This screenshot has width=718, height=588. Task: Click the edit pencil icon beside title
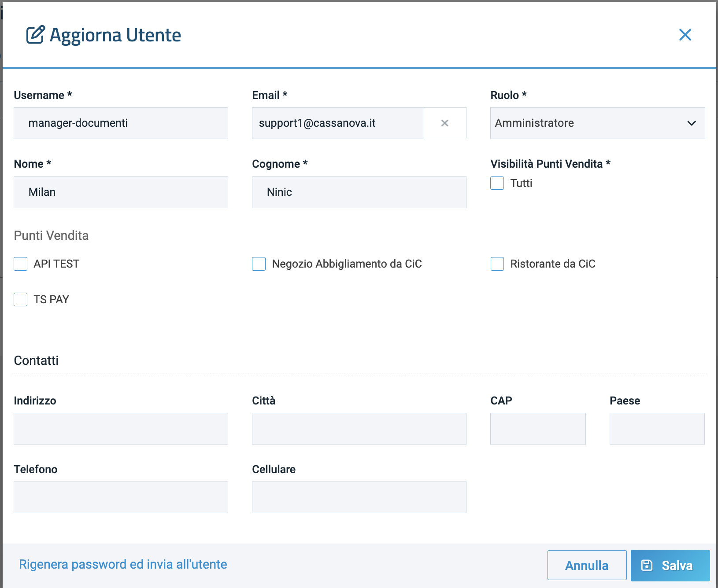(x=35, y=35)
